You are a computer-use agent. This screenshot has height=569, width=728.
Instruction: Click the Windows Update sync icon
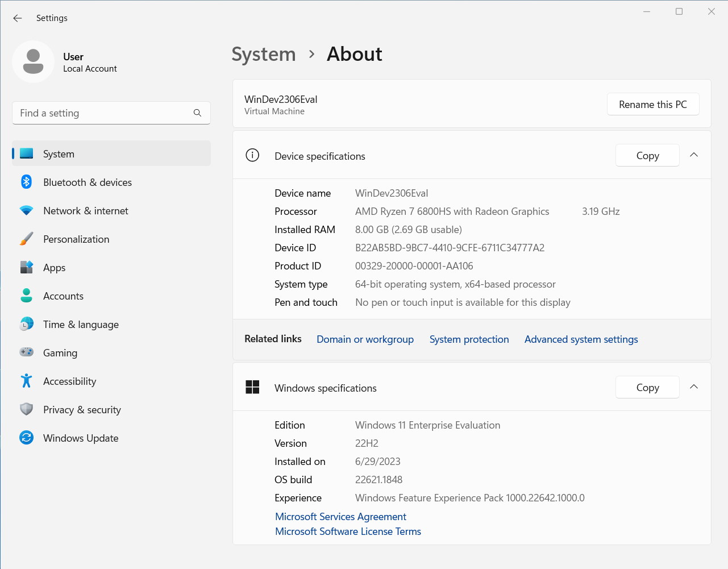pos(26,438)
